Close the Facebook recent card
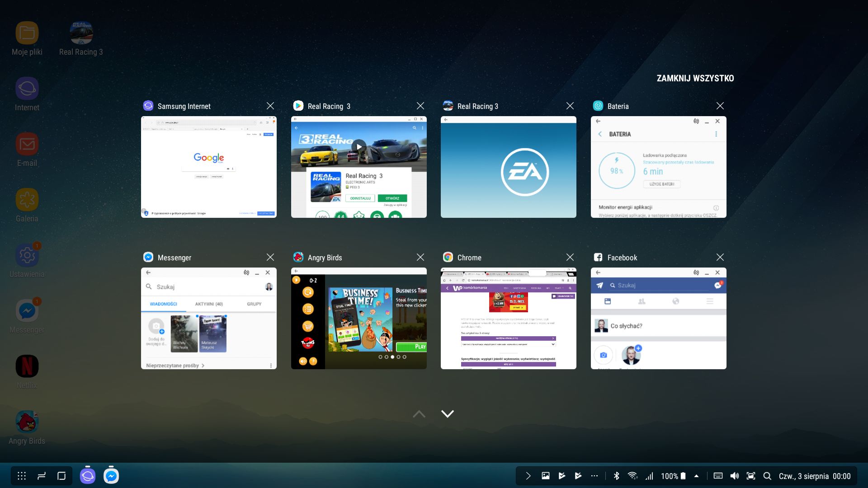 (720, 257)
